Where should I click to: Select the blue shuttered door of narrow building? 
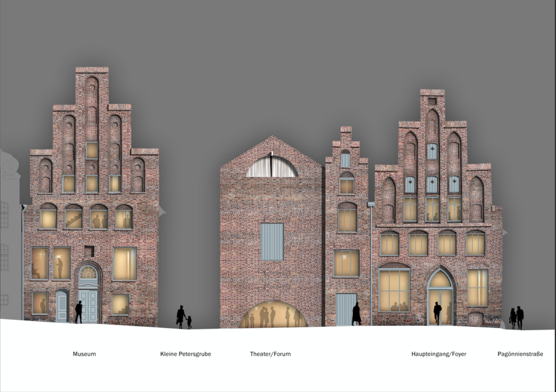345,310
